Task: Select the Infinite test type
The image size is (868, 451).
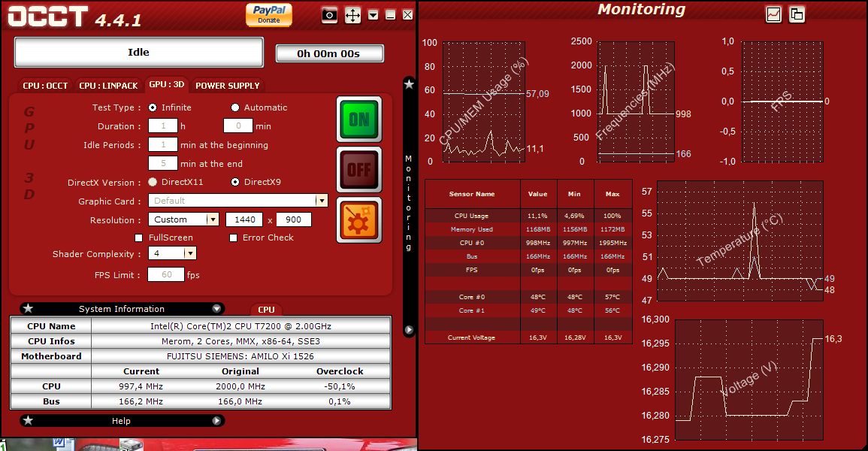Action: tap(153, 107)
